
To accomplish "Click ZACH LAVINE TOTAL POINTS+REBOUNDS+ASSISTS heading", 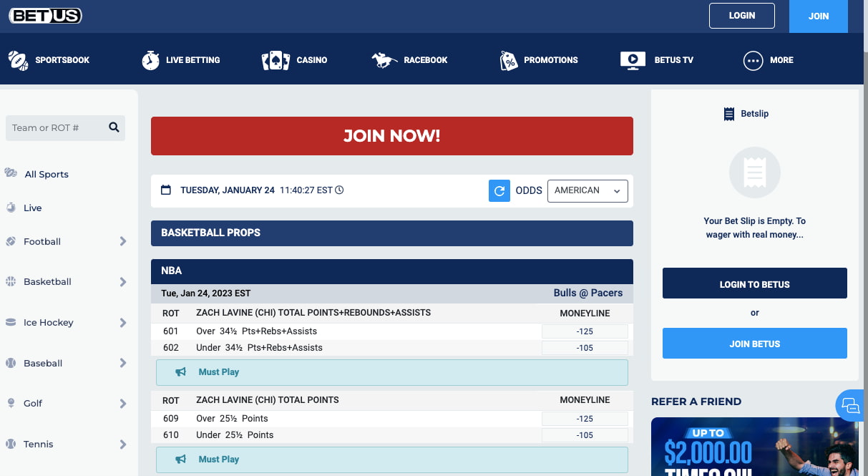I will click(313, 313).
